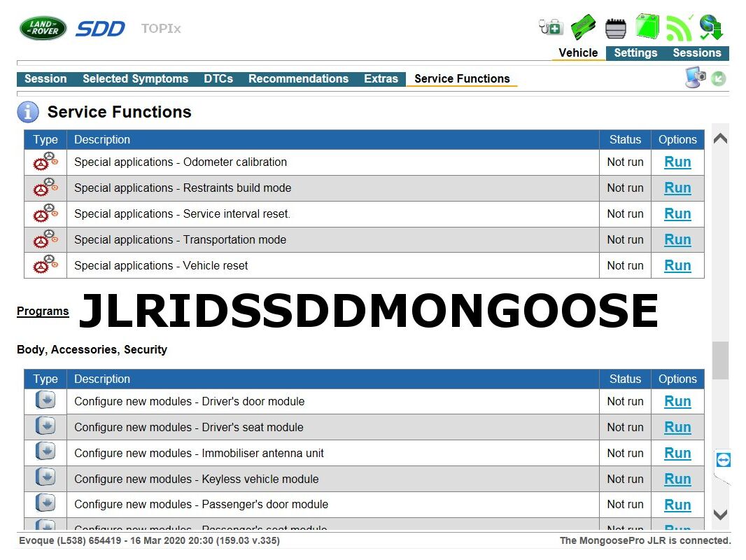
Task: Switch to the Session tab
Action: (x=45, y=78)
